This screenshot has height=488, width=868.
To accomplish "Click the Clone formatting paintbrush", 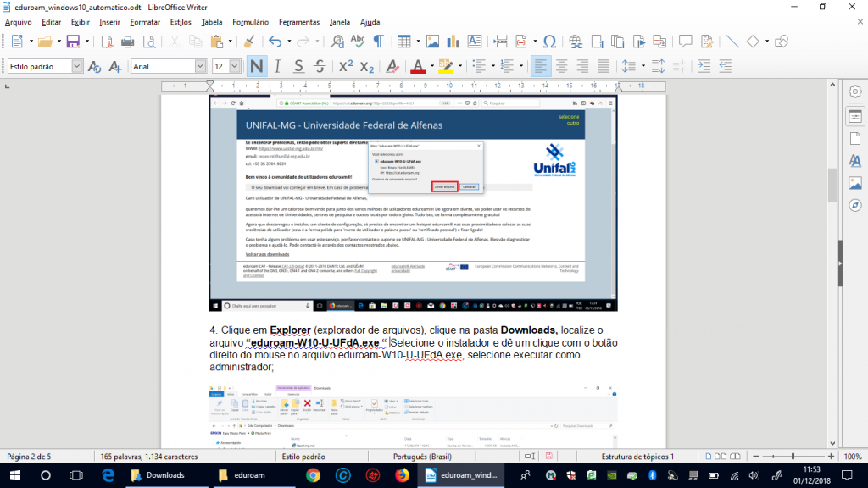I will (248, 42).
